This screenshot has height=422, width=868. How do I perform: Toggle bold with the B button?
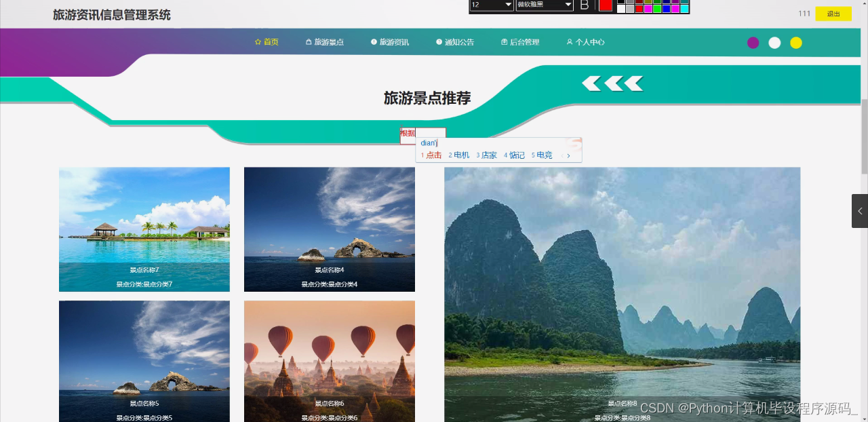[x=585, y=6]
